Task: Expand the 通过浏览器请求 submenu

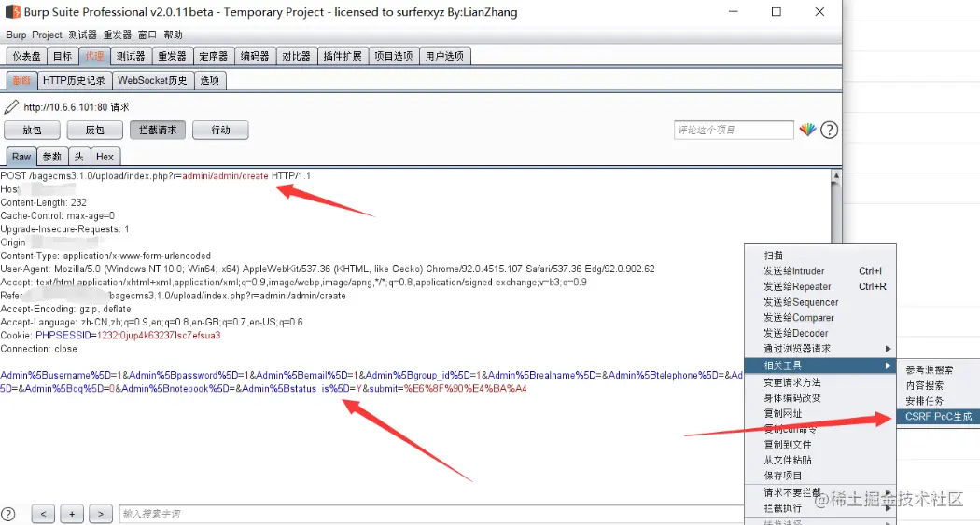Action: (x=820, y=349)
